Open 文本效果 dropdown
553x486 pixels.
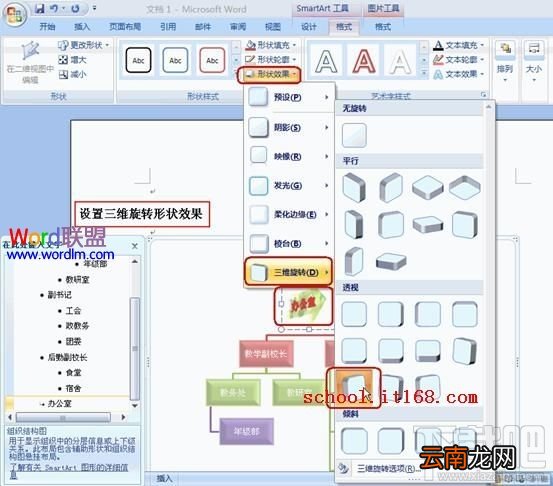click(458, 74)
